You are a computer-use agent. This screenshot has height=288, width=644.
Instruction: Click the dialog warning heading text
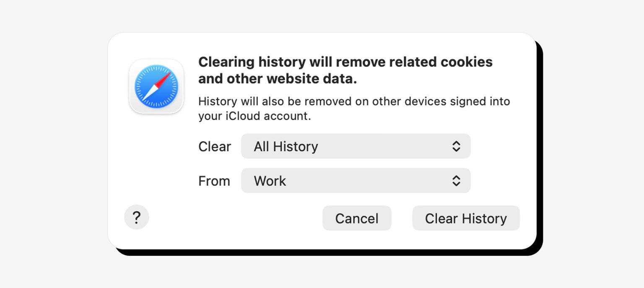pyautogui.click(x=345, y=70)
